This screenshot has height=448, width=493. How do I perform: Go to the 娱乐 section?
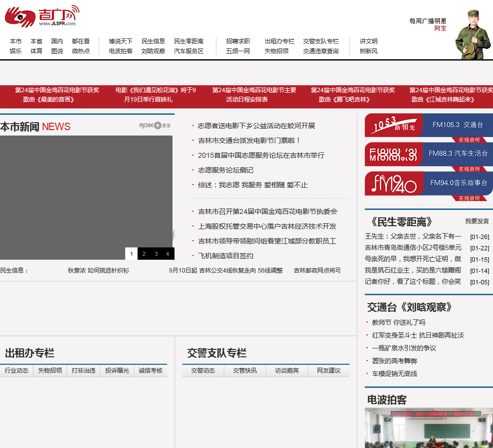[16, 51]
